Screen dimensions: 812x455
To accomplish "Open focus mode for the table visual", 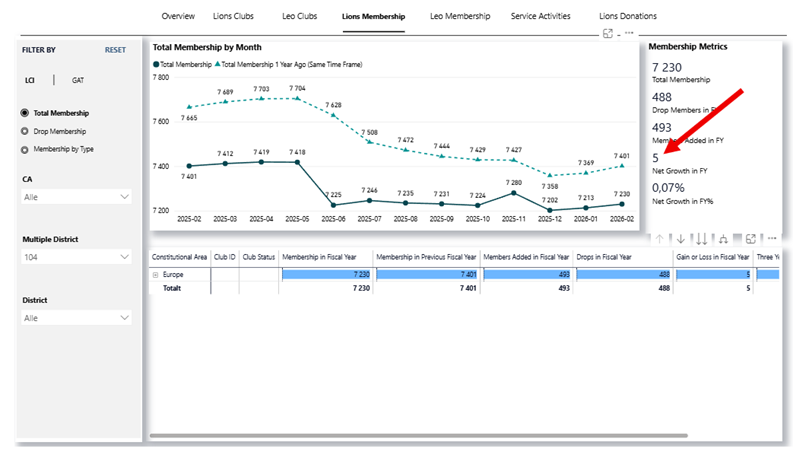I will pyautogui.click(x=751, y=238).
